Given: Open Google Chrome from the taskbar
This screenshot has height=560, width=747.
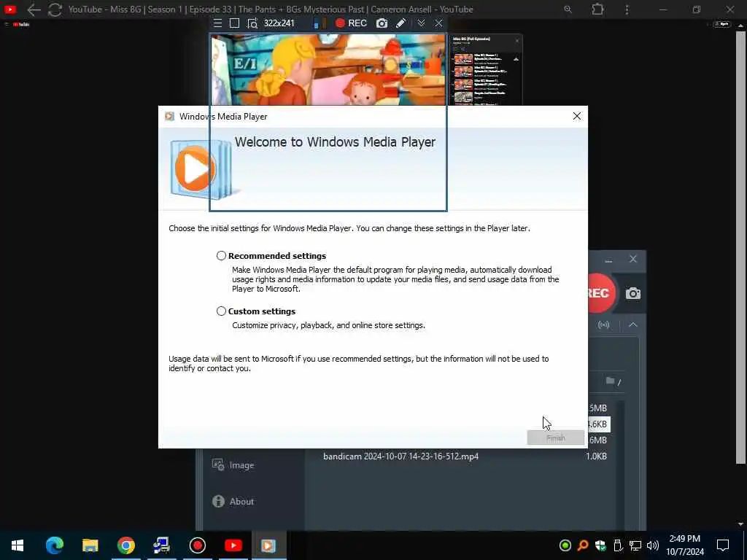Looking at the screenshot, I should 125,545.
